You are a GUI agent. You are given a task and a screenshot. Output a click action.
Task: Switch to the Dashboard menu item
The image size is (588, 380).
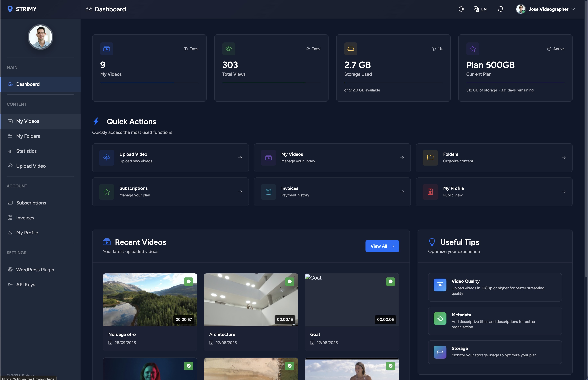[x=28, y=84]
